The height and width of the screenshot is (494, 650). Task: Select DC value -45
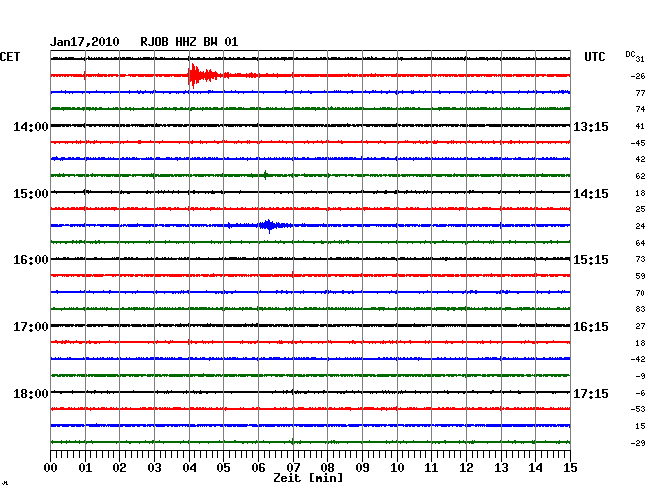pyautogui.click(x=638, y=143)
